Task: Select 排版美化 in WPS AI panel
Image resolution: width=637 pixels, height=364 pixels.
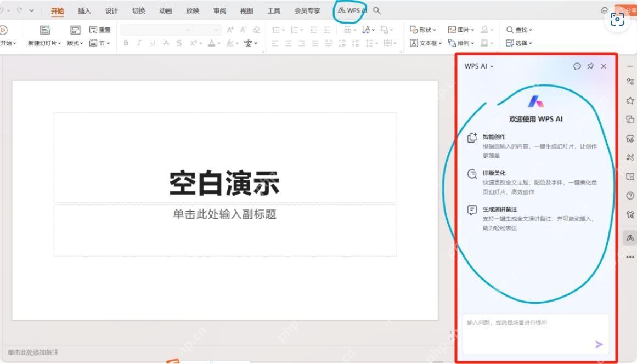Action: [533, 182]
